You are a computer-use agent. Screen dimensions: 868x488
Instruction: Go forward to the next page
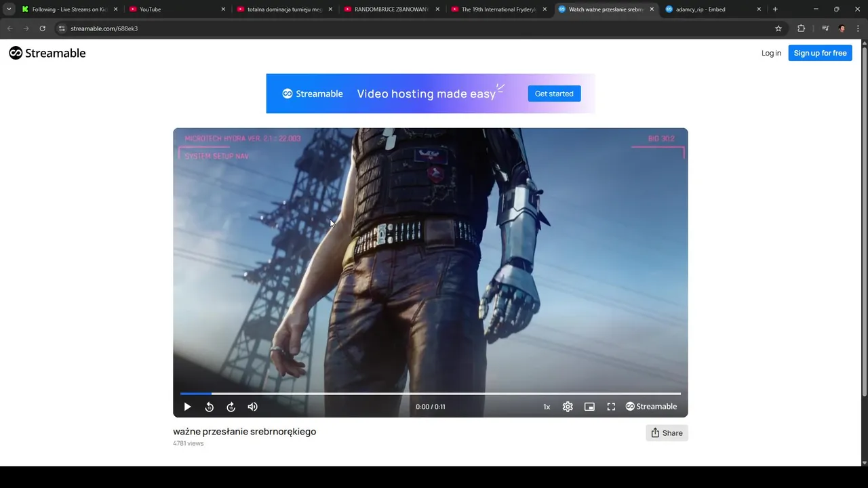26,28
